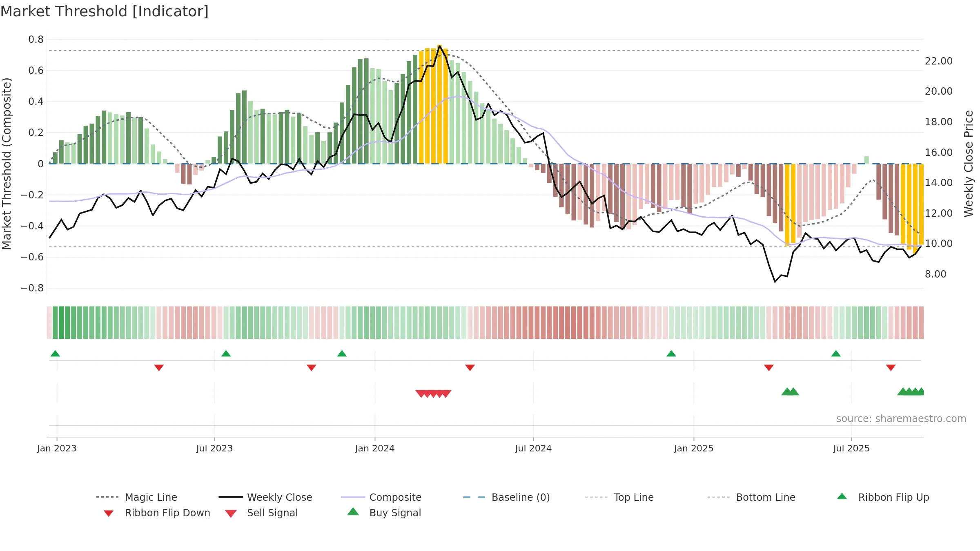The width and height of the screenshot is (980, 551).
Task: Click the source: sharemaestro.com text
Action: [901, 419]
